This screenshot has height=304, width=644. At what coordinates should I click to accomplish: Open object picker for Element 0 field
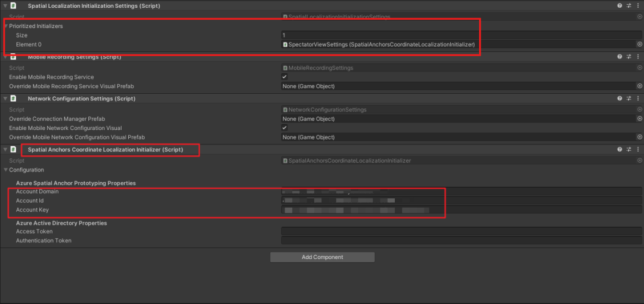(x=639, y=44)
